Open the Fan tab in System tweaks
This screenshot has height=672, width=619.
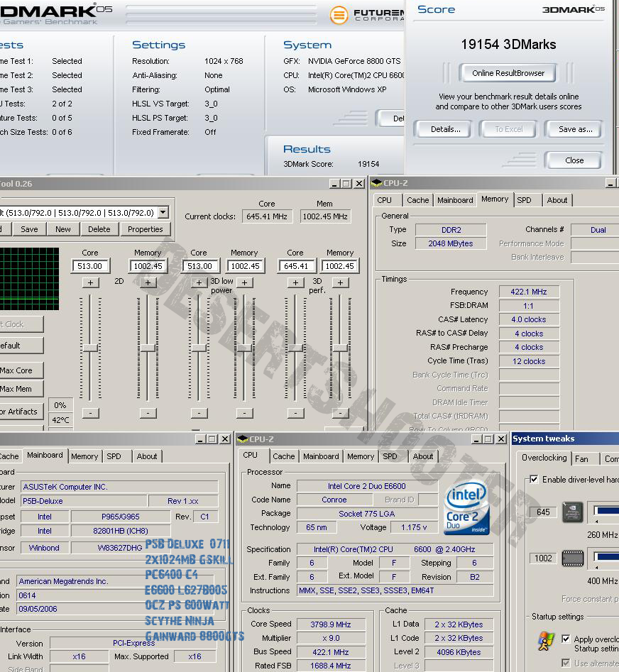click(x=581, y=458)
